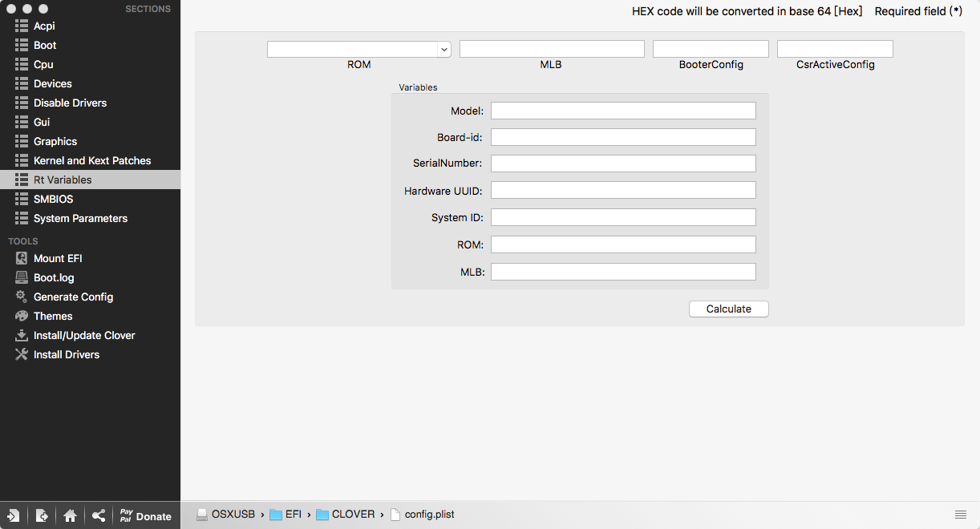Toggle the list view icon at bottom right

[960, 515]
